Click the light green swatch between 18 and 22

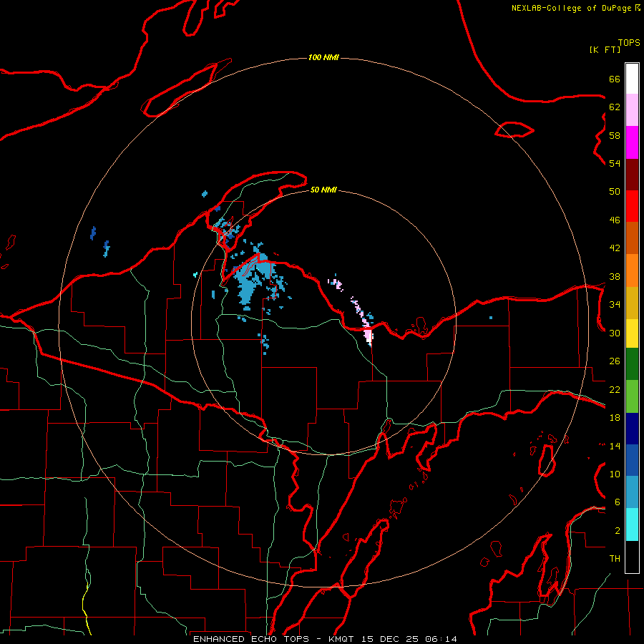[632, 396]
